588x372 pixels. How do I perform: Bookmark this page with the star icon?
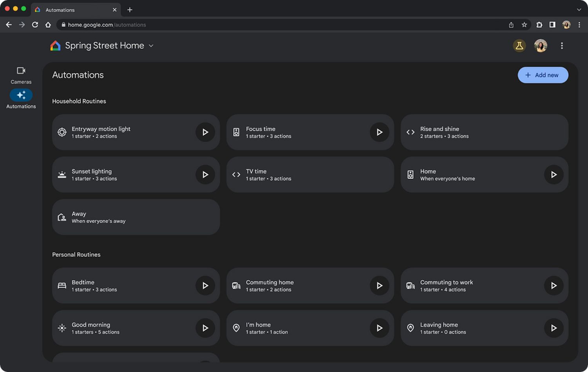pos(524,25)
